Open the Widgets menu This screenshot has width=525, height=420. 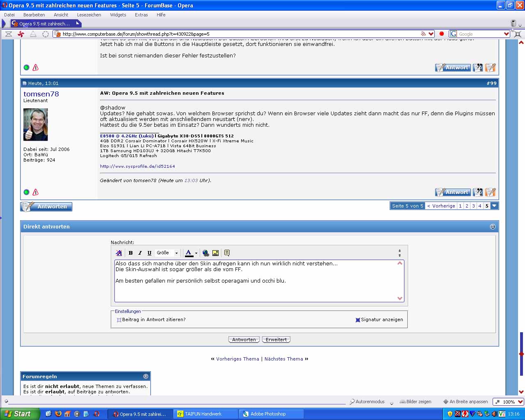coord(118,15)
